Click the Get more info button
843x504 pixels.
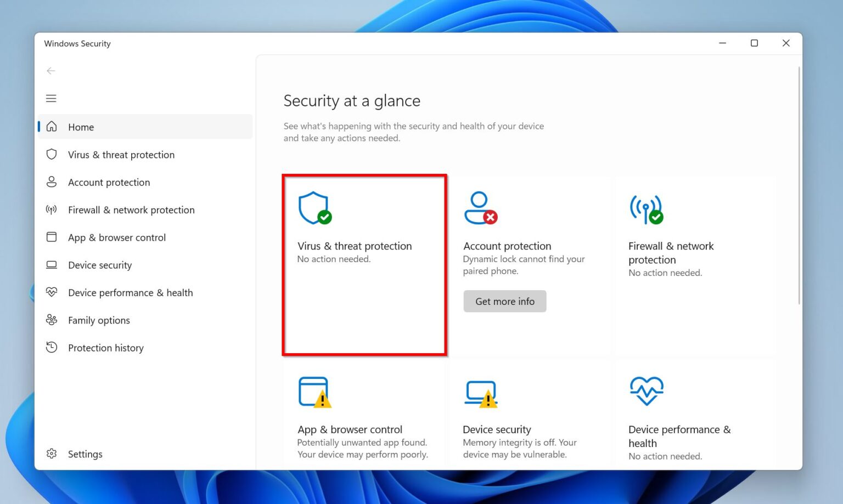click(x=504, y=301)
